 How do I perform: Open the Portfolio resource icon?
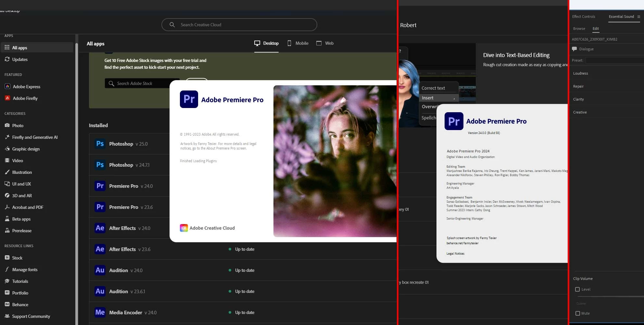coord(7,293)
